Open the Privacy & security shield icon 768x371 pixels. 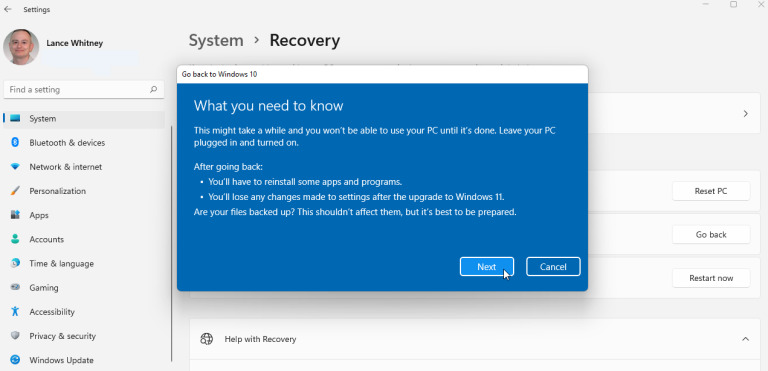coord(15,336)
